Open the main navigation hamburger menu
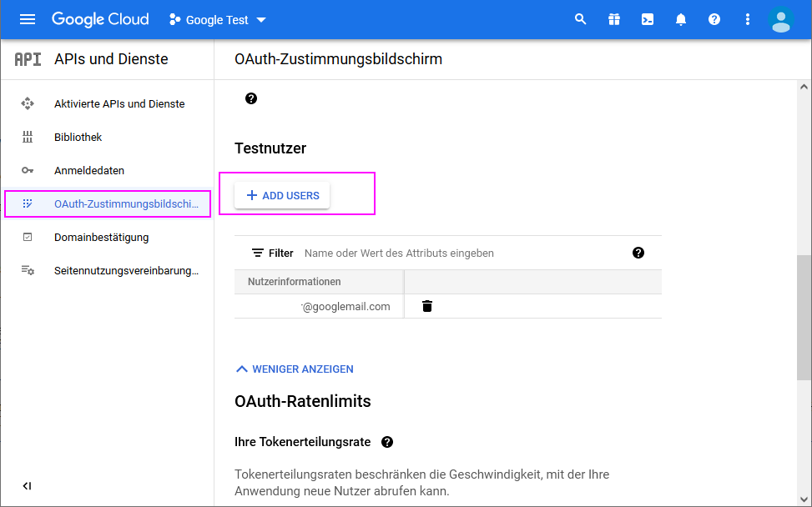The width and height of the screenshot is (812, 507). tap(28, 20)
